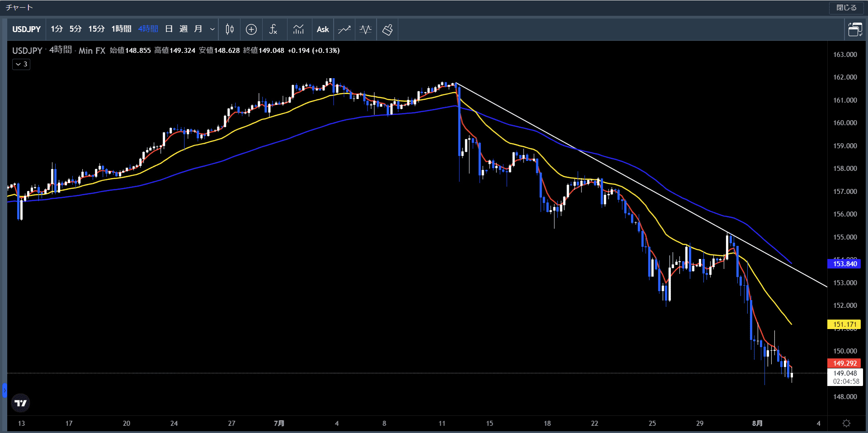Click the blue 153.840 price label
868x433 pixels.
pyautogui.click(x=844, y=264)
